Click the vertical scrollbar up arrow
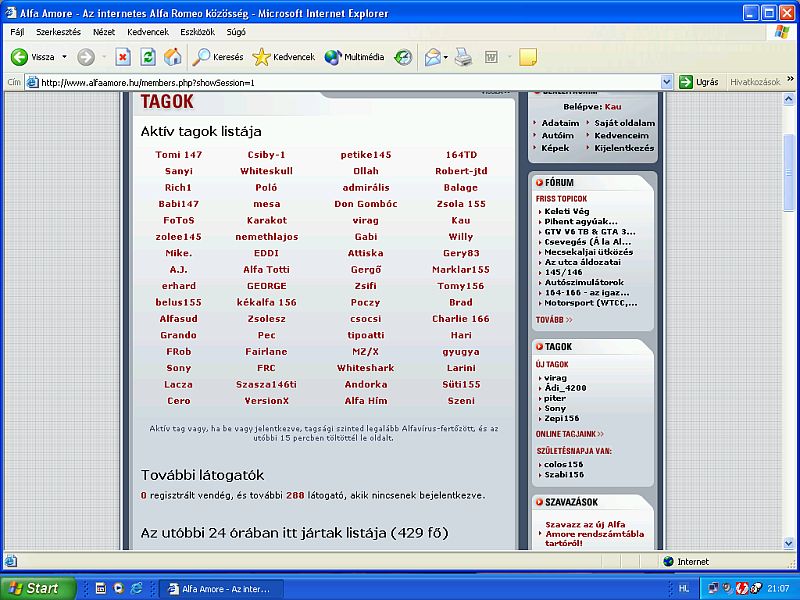This screenshot has height=600, width=800. click(789, 99)
